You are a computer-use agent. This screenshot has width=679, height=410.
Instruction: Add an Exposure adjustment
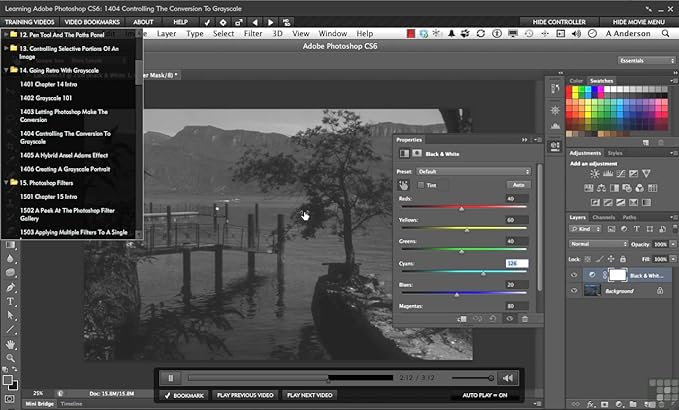634,174
